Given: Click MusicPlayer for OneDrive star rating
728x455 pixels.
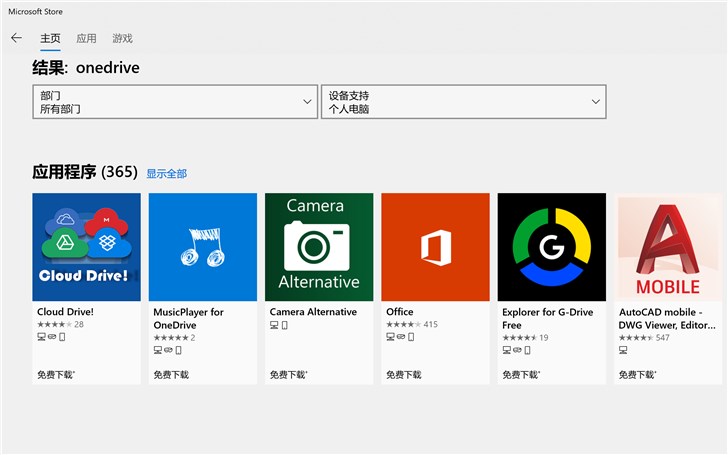Looking at the screenshot, I should coord(175,338).
